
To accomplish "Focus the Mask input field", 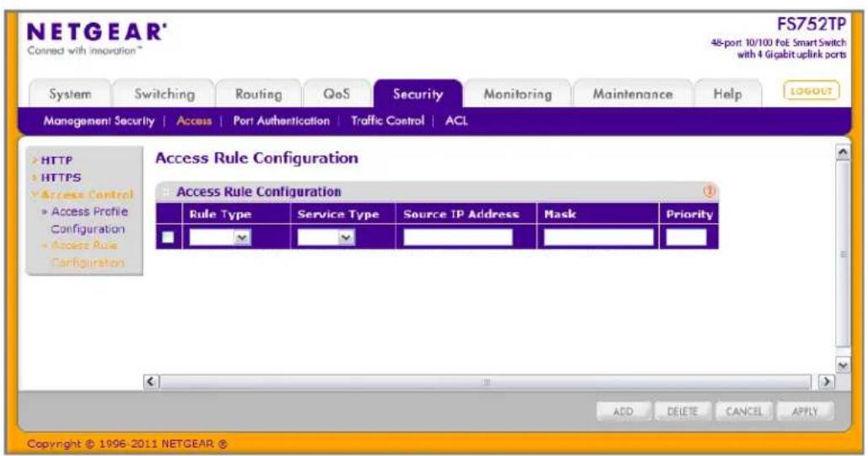I will click(598, 237).
